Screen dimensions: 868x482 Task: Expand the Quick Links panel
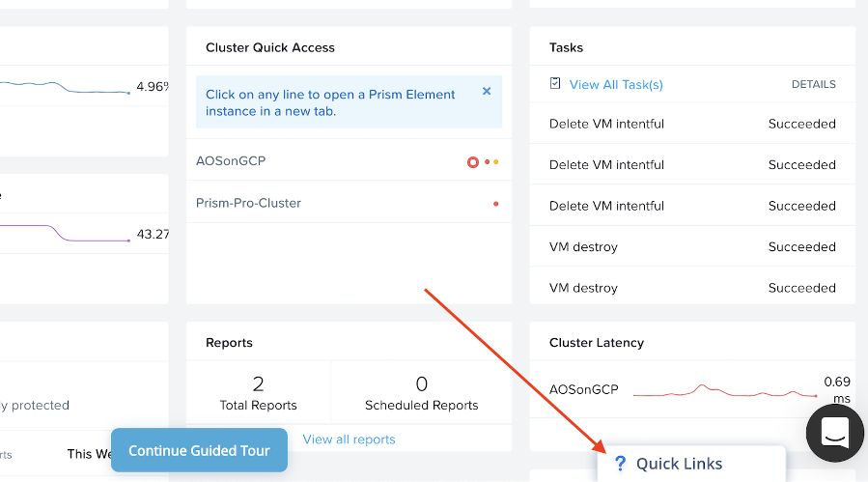691,464
